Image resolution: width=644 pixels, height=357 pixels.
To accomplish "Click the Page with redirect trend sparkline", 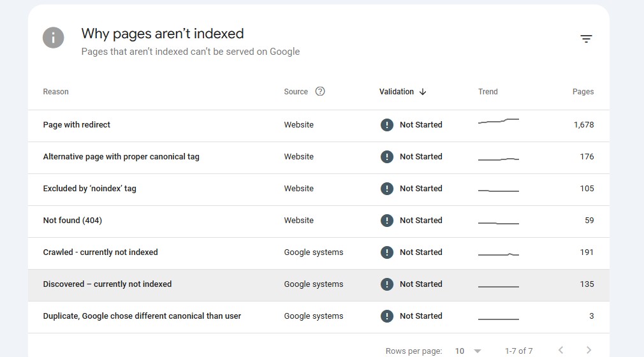I will coord(498,121).
